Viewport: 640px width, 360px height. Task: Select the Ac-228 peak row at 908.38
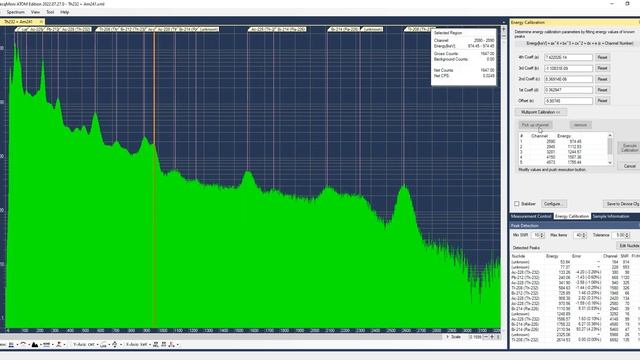[575, 298]
